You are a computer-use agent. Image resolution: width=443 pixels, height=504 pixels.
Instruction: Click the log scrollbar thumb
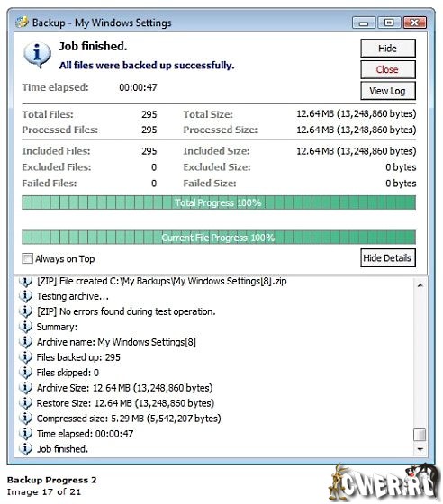pos(420,435)
